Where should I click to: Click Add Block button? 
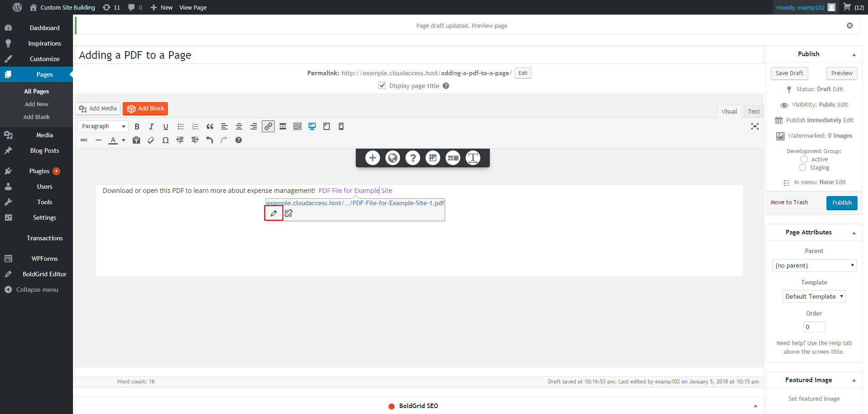point(146,109)
